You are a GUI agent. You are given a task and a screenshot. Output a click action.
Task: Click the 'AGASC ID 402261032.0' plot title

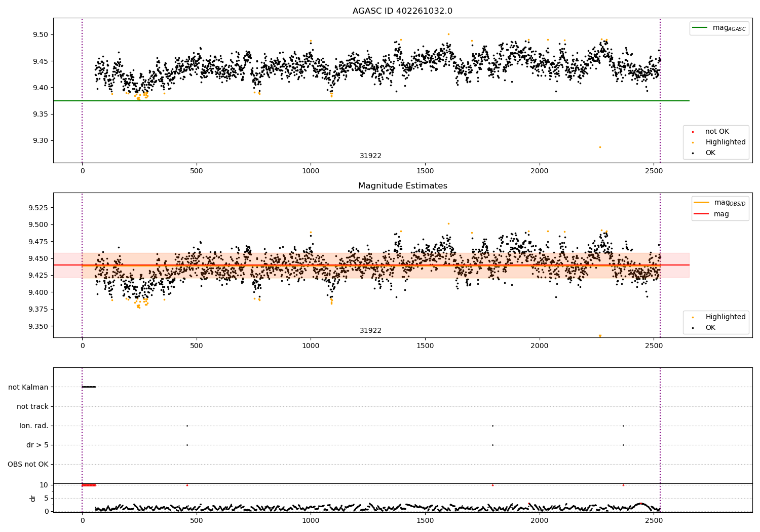pos(402,11)
